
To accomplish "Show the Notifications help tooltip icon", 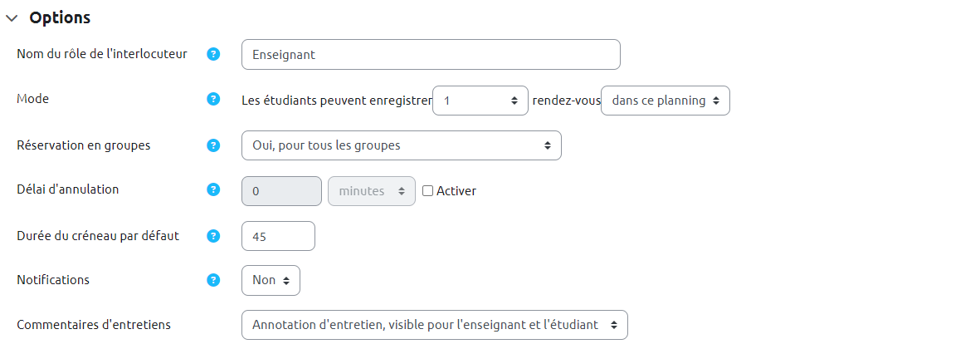I will click(x=213, y=280).
